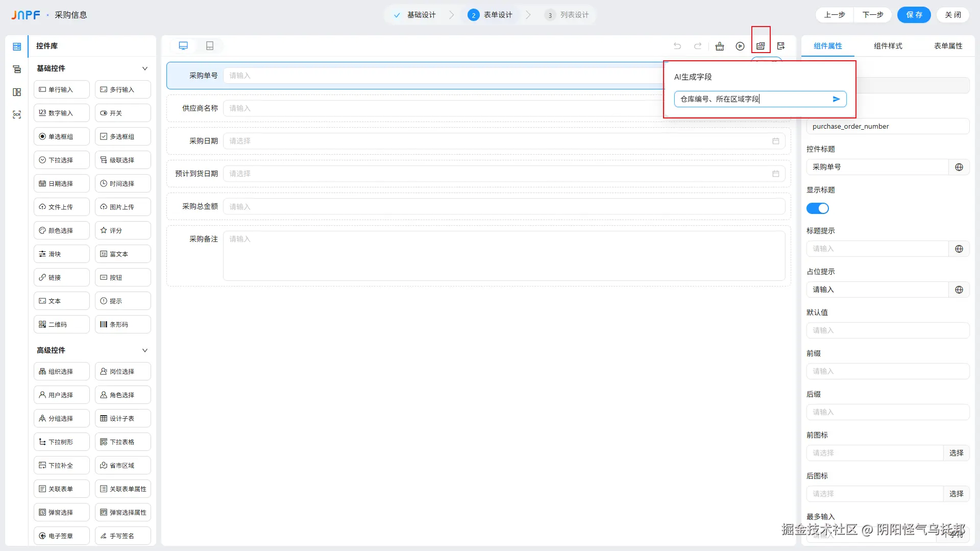Add a cascade select control
The height and width of the screenshot is (551, 980).
tap(123, 160)
